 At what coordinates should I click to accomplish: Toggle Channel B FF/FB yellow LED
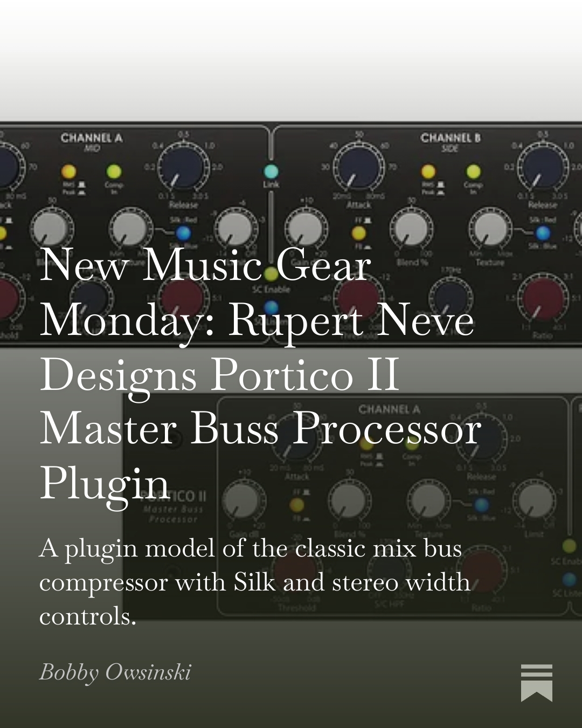[x=358, y=233]
